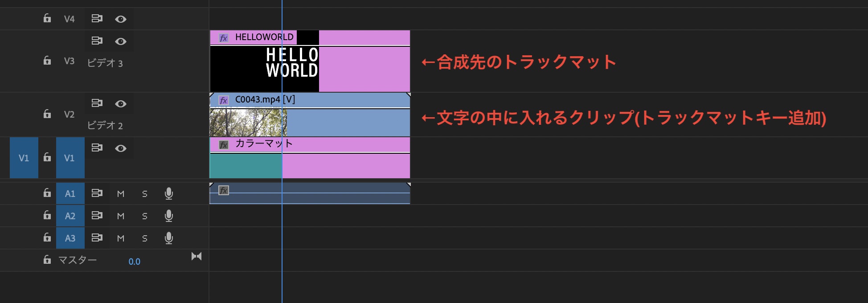The height and width of the screenshot is (303, 868).
Task: Toggle lock on the V4 track
Action: 47,18
